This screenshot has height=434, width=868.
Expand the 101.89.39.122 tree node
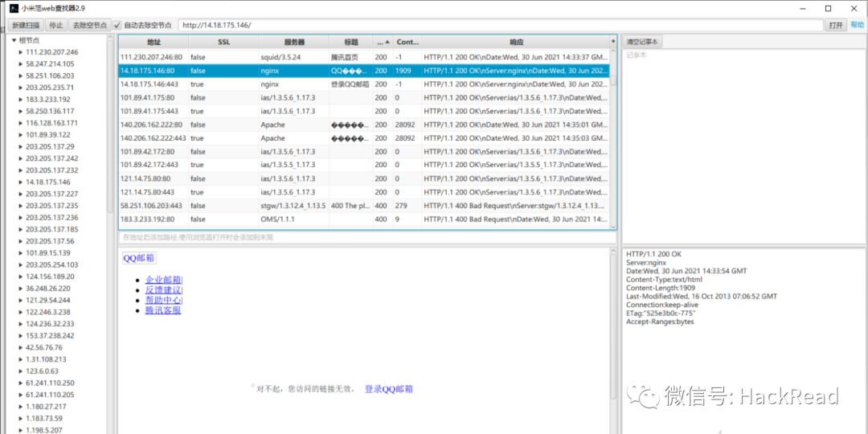pos(21,135)
